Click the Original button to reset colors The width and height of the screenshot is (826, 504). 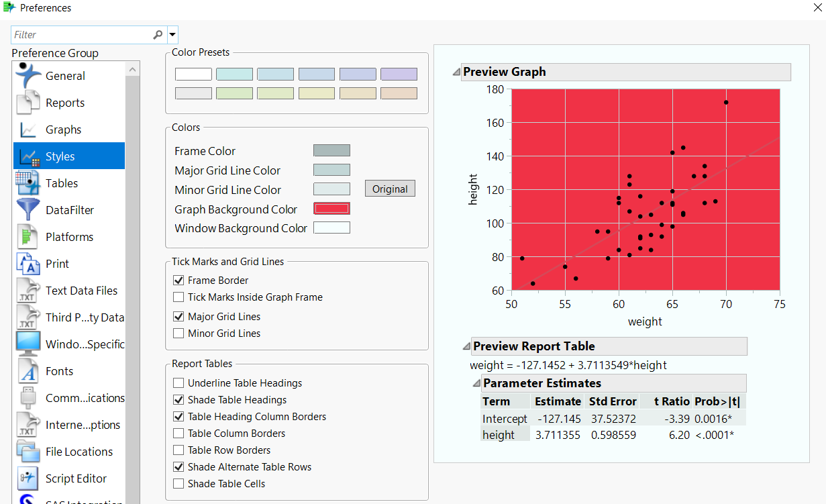click(390, 188)
